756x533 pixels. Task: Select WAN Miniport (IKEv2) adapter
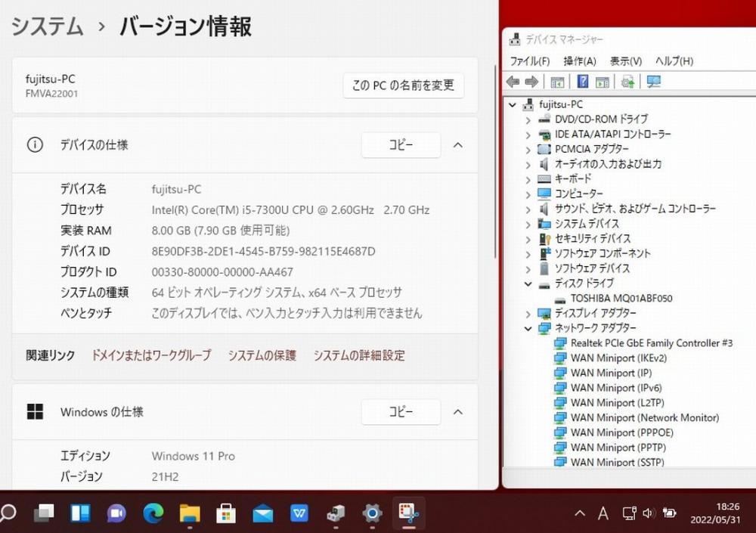click(618, 358)
